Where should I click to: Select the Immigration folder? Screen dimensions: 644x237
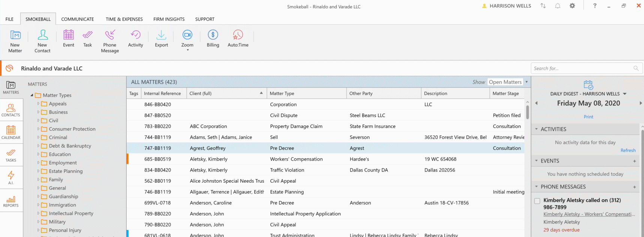click(x=62, y=205)
